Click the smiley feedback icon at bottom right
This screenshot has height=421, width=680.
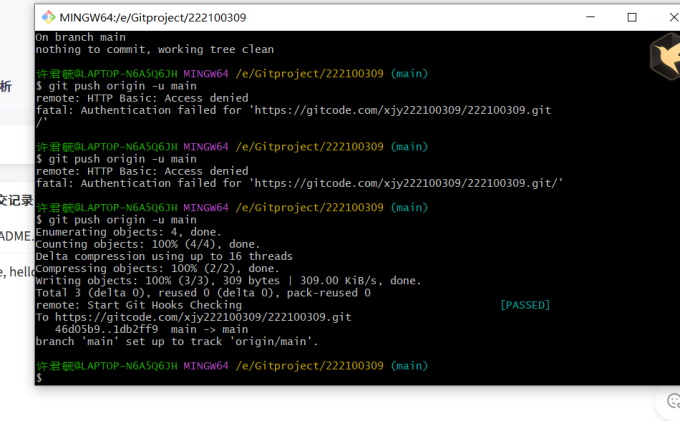668,404
